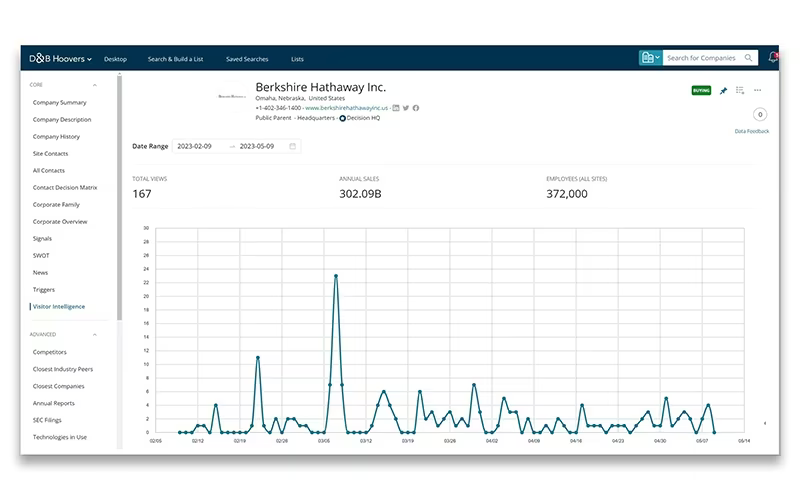Click the add-to-list icon
This screenshot has width=800, height=500.
pos(740,90)
